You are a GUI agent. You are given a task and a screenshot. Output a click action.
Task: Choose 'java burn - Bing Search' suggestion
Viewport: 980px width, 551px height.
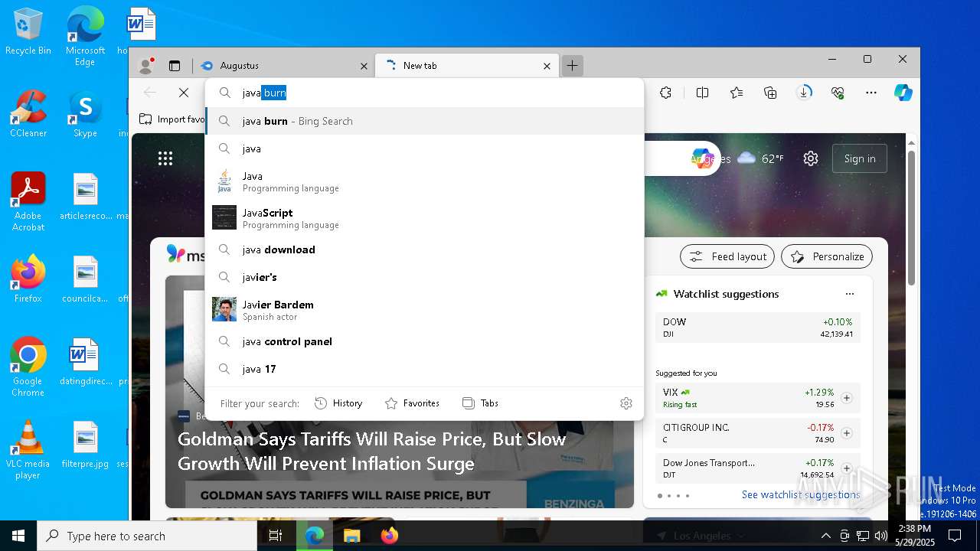[424, 121]
